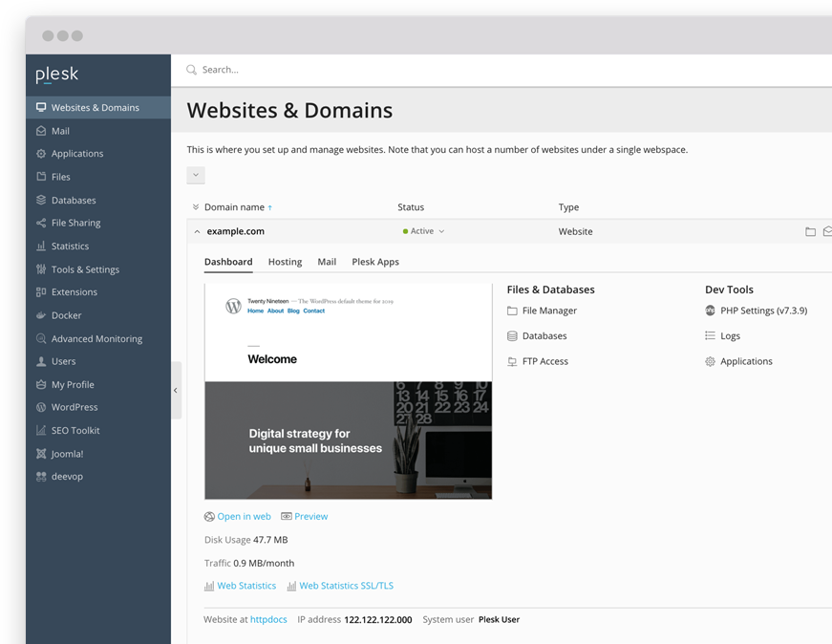Click the Traffic 0.9 MB/month value
Image resolution: width=832 pixels, height=644 pixels.
click(264, 564)
